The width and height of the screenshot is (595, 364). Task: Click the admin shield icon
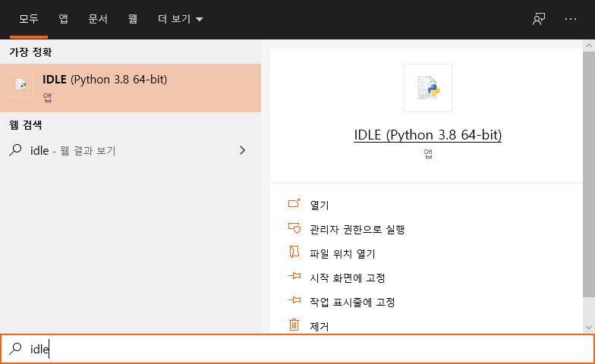(294, 227)
